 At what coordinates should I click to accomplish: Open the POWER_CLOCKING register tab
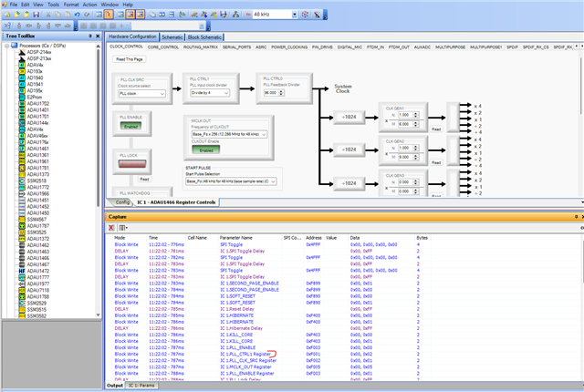tap(289, 47)
